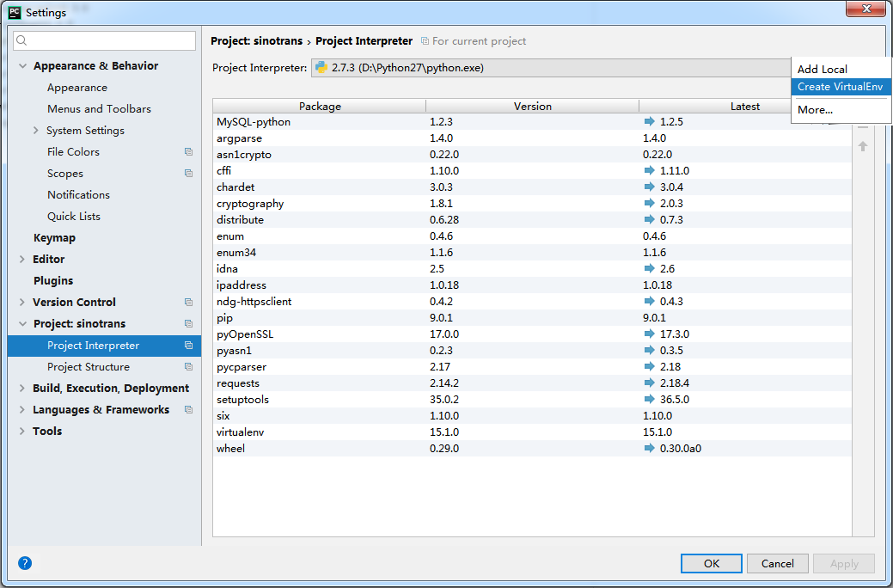This screenshot has width=893, height=588.
Task: Expand the Editor section
Action: pyautogui.click(x=22, y=260)
